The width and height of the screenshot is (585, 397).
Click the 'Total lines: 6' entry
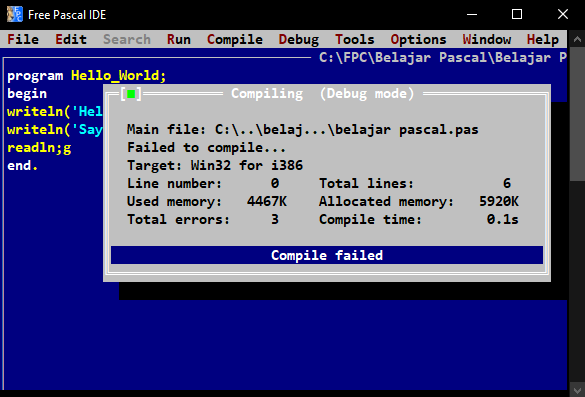pos(415,183)
